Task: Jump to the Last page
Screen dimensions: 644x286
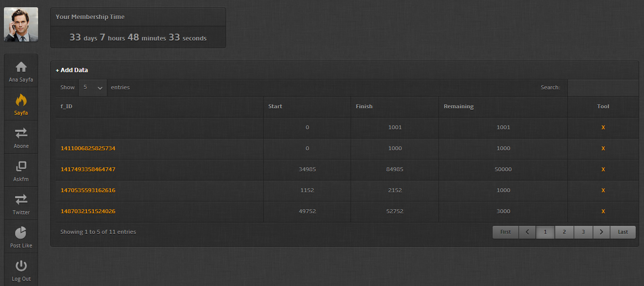Action: click(x=623, y=232)
